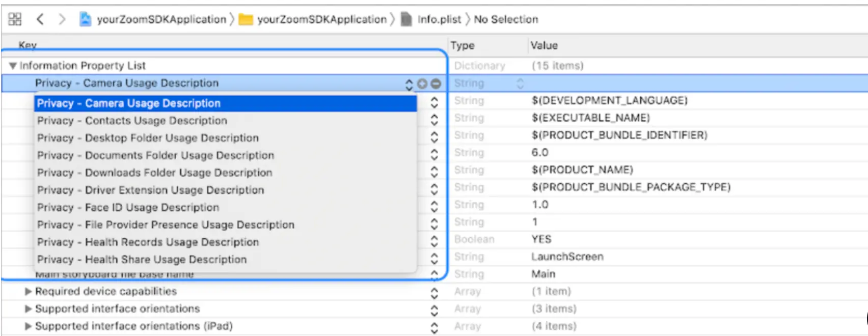The image size is (868, 336).
Task: Select Privacy - Driver Extension Usage Description
Action: [225, 190]
